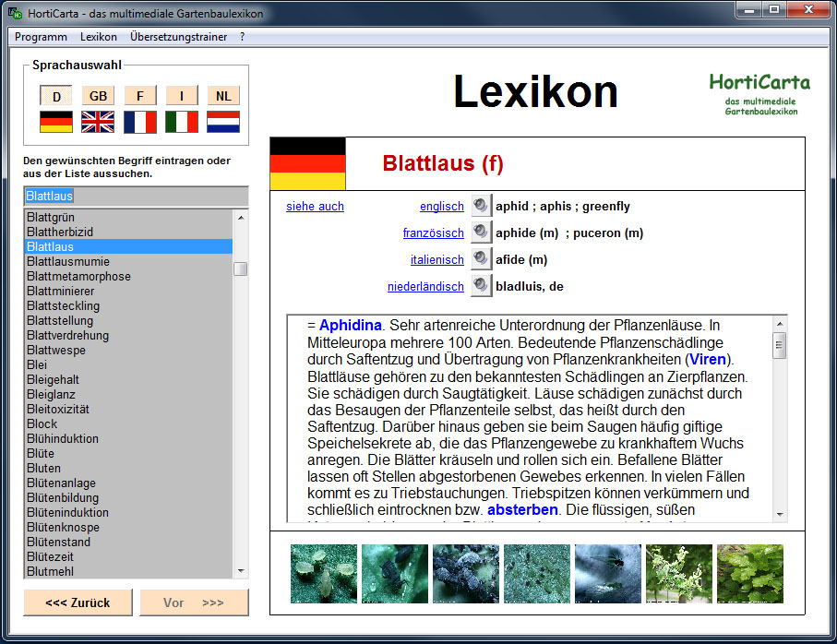The height and width of the screenshot is (644, 837).
Task: Click the Zurück button
Action: tap(78, 602)
